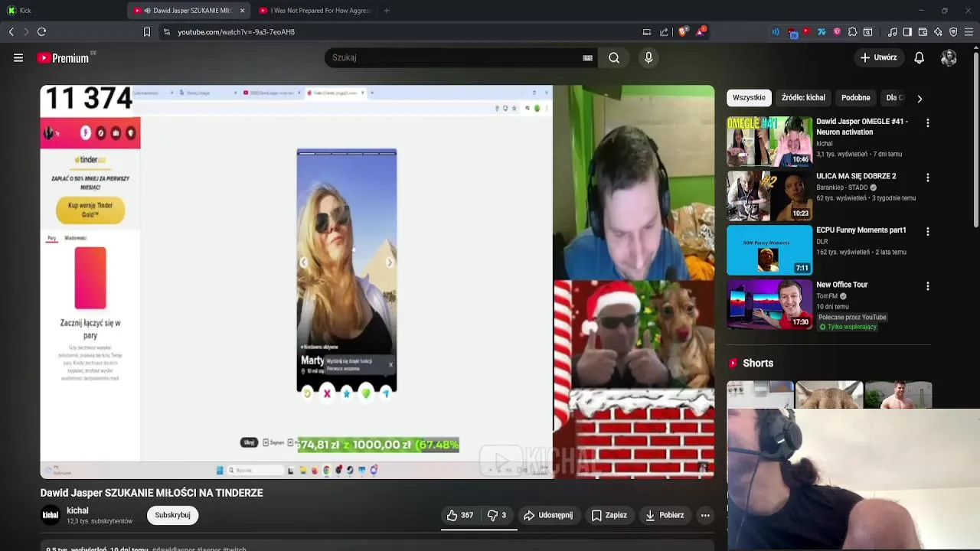Switch to the Kick browser tab
The height and width of the screenshot is (551, 980).
(61, 11)
